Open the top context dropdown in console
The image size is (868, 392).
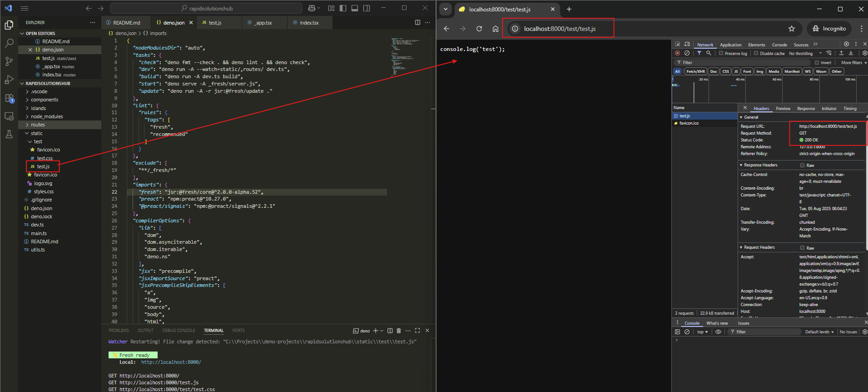tap(702, 332)
